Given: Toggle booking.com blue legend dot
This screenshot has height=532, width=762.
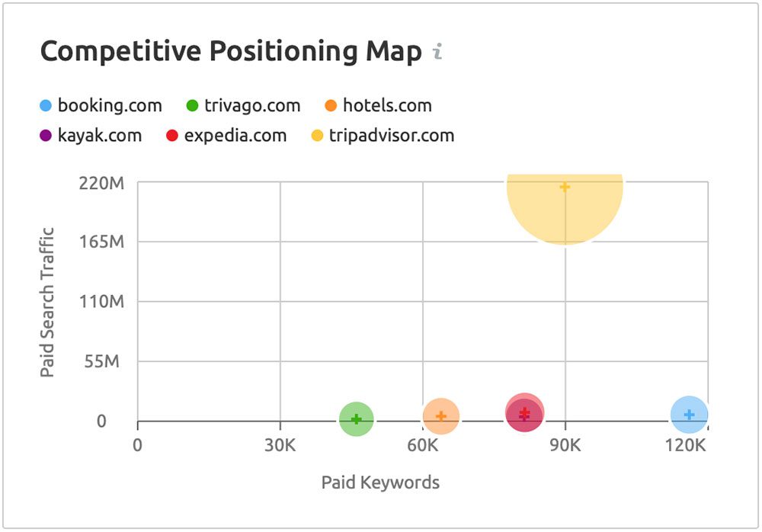Looking at the screenshot, I should pyautogui.click(x=45, y=105).
